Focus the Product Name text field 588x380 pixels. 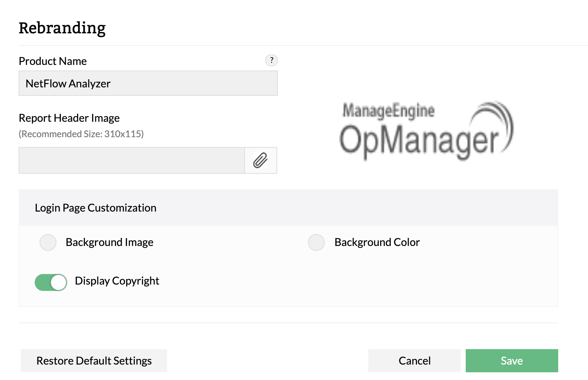[x=148, y=84]
